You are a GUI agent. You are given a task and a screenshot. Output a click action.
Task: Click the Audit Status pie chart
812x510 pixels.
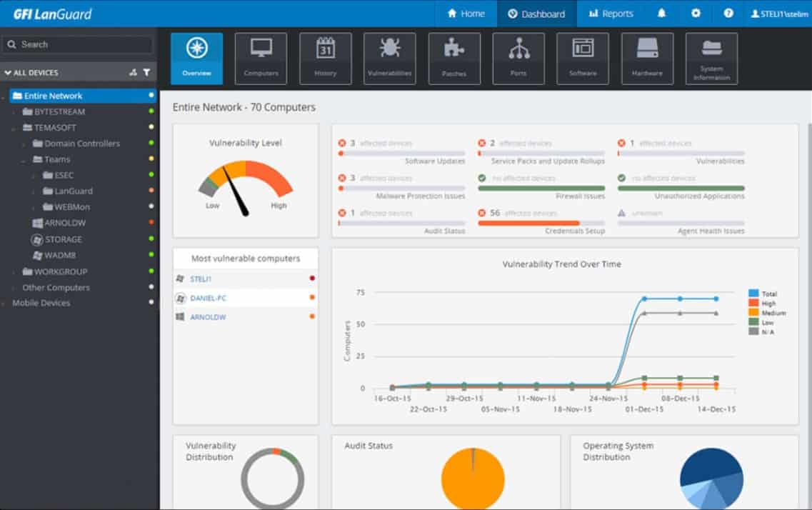[473, 479]
